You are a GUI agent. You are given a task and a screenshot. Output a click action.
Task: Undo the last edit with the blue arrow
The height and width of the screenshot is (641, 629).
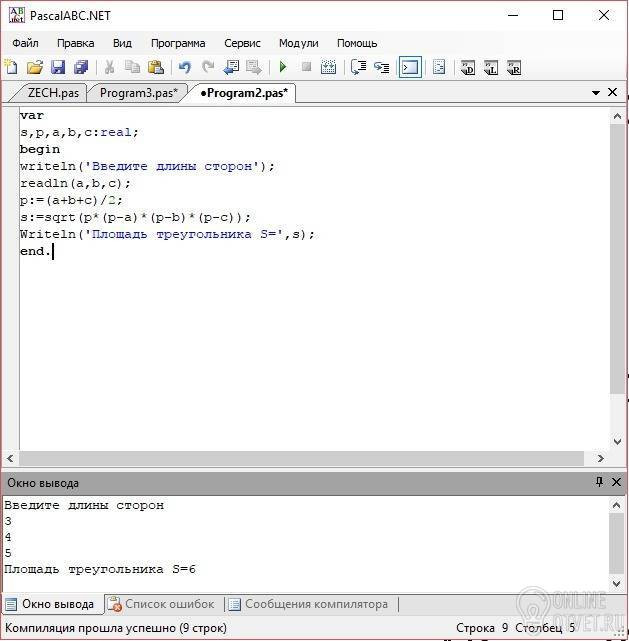(x=185, y=67)
